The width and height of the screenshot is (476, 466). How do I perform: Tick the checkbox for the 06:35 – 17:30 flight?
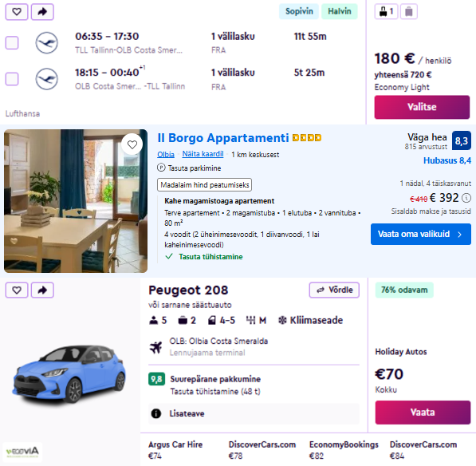(12, 43)
